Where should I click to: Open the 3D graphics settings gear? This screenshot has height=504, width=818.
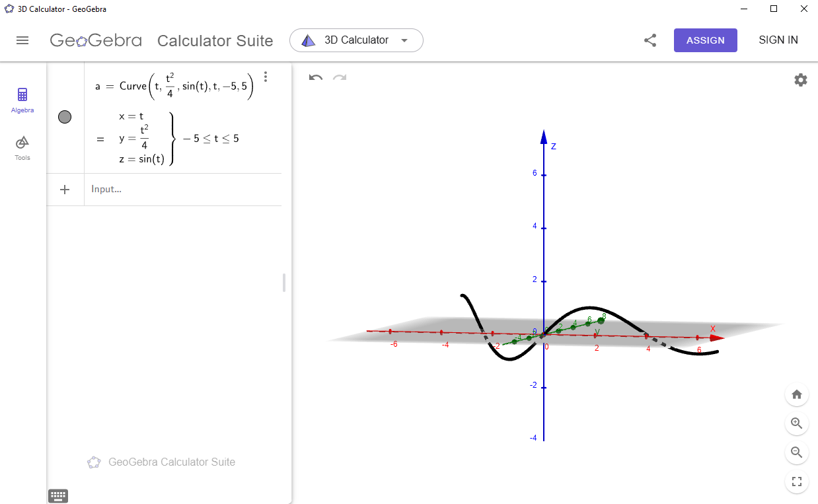coord(800,81)
